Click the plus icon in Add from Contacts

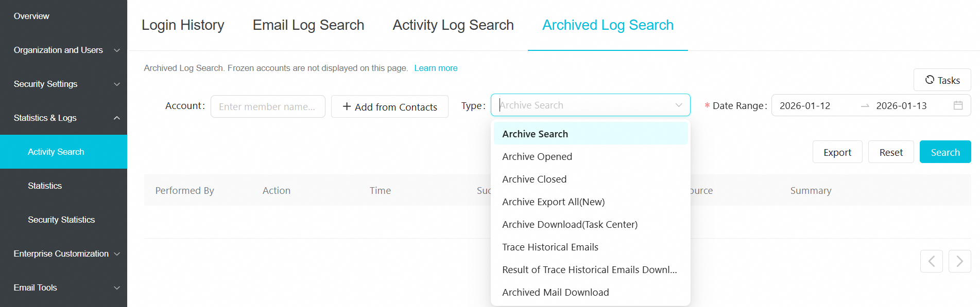pos(347,106)
